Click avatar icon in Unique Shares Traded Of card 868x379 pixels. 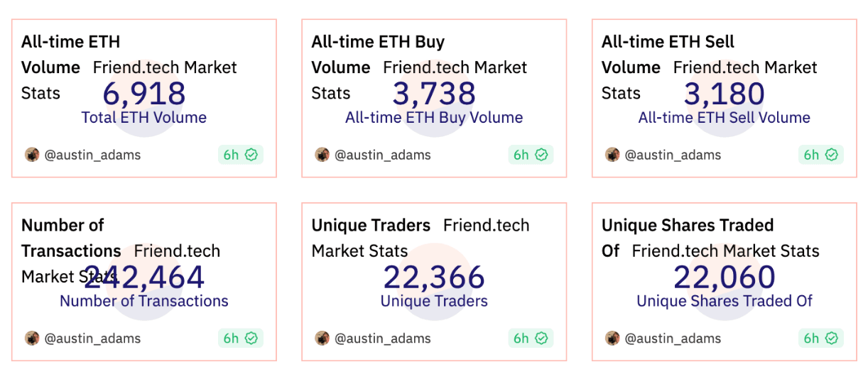pyautogui.click(x=612, y=338)
